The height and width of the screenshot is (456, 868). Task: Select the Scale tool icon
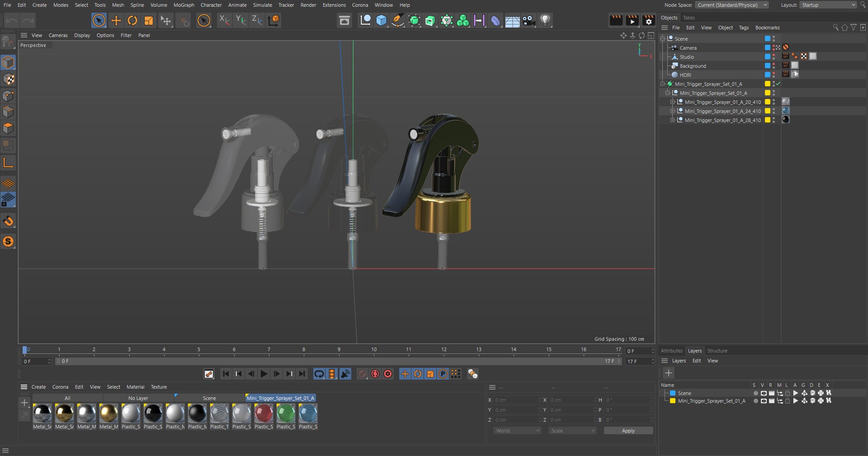click(149, 20)
